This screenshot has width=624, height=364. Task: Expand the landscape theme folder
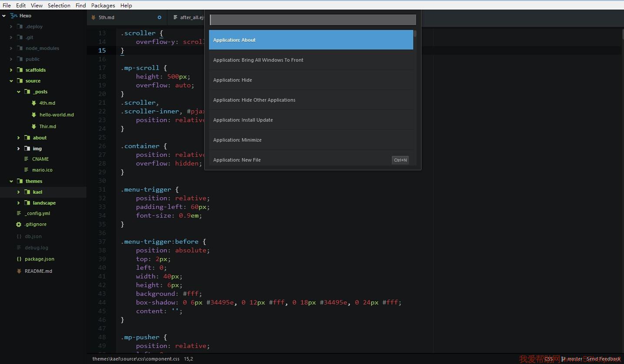pyautogui.click(x=18, y=203)
